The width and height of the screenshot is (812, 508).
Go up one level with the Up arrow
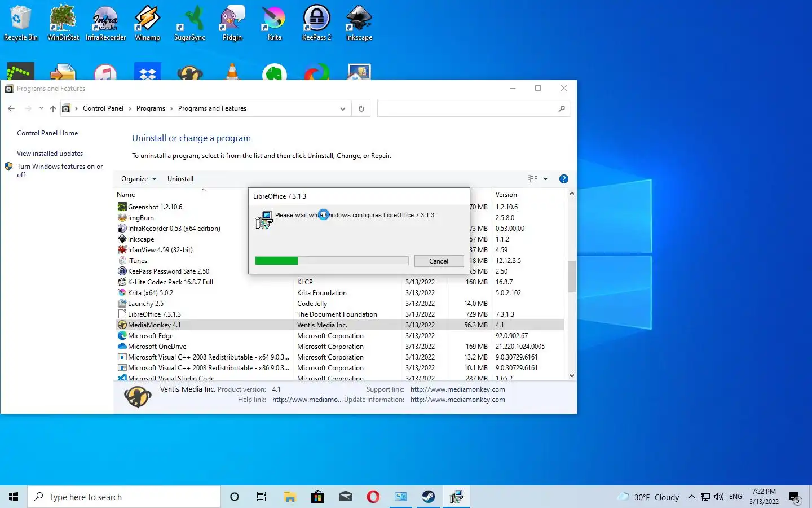coord(53,108)
